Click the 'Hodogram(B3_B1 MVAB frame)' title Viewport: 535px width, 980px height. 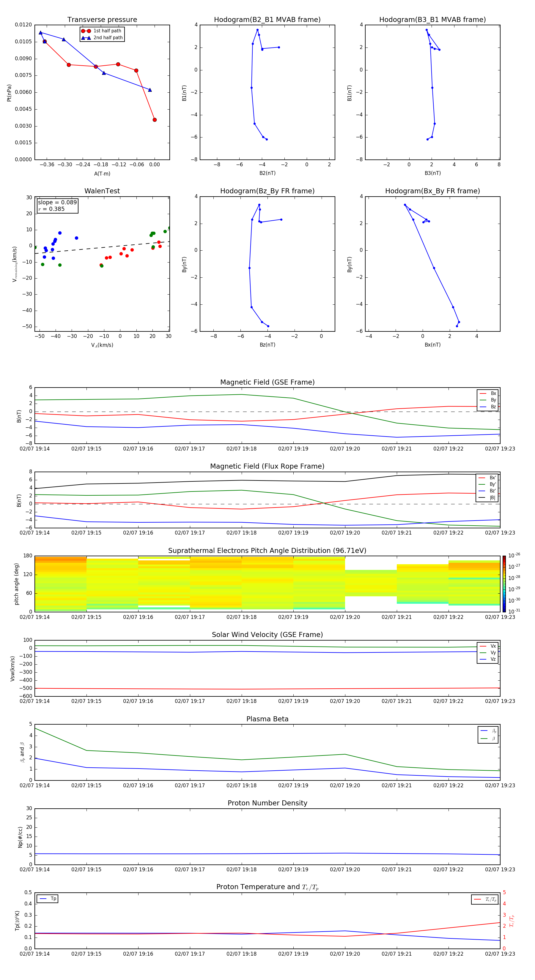tap(432, 20)
